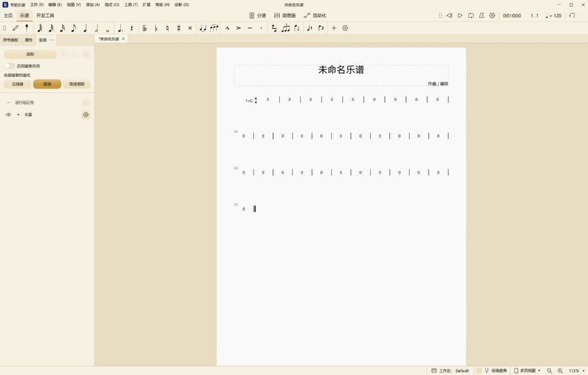This screenshot has width=588, height=375.
Task: Select 五线谱 staff notation mode
Action: click(17, 84)
